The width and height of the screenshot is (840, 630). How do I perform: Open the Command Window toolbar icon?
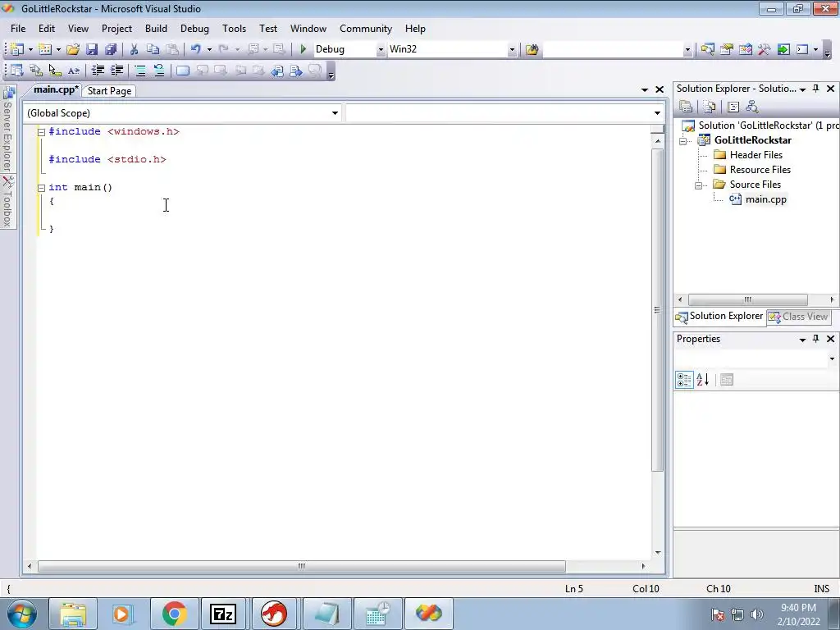802,49
